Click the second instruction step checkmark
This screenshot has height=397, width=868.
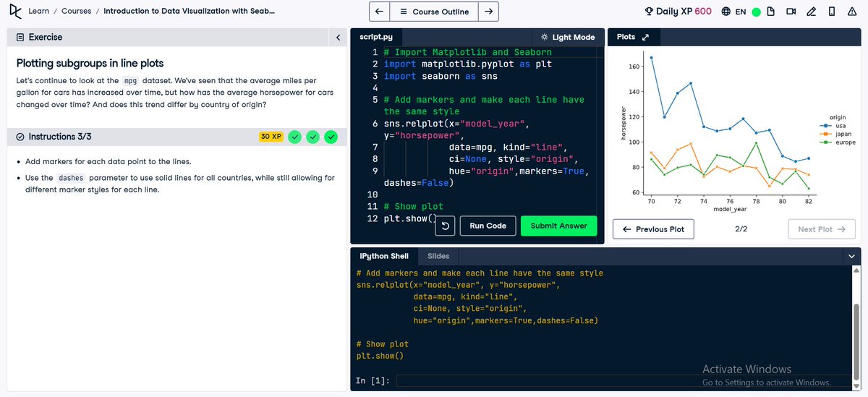312,137
